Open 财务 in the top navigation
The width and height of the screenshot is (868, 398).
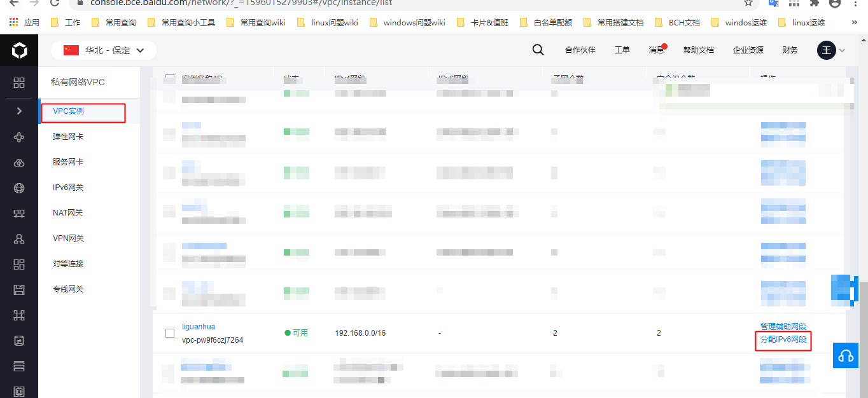790,50
